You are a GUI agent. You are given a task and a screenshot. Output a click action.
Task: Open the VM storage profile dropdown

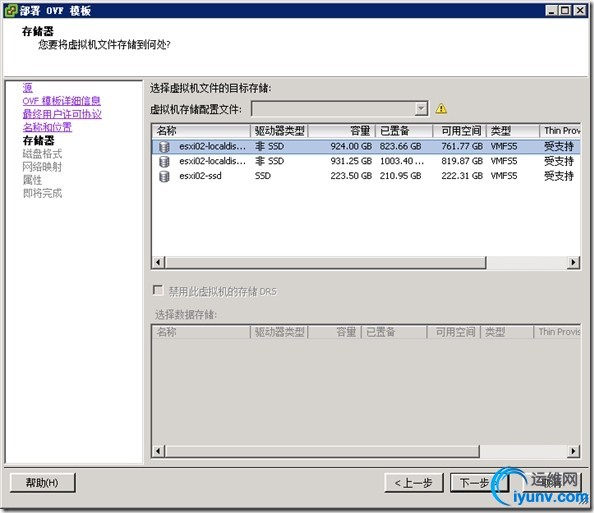(421, 109)
